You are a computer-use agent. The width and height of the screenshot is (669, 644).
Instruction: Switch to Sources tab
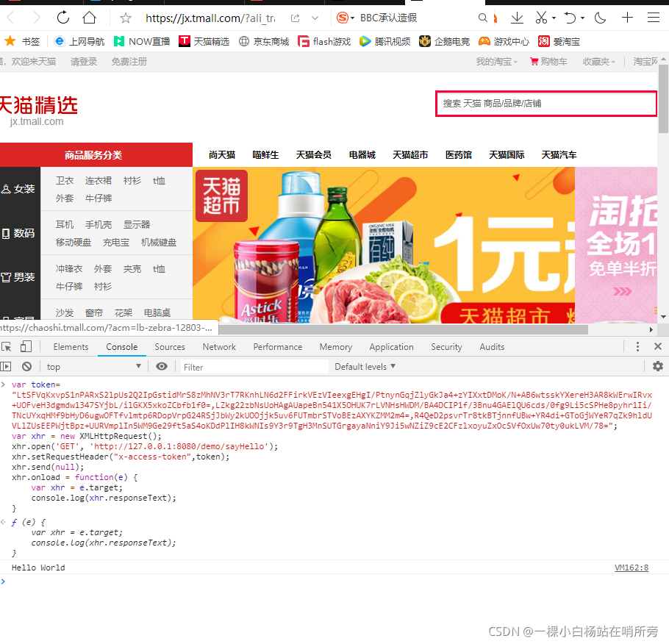click(170, 347)
